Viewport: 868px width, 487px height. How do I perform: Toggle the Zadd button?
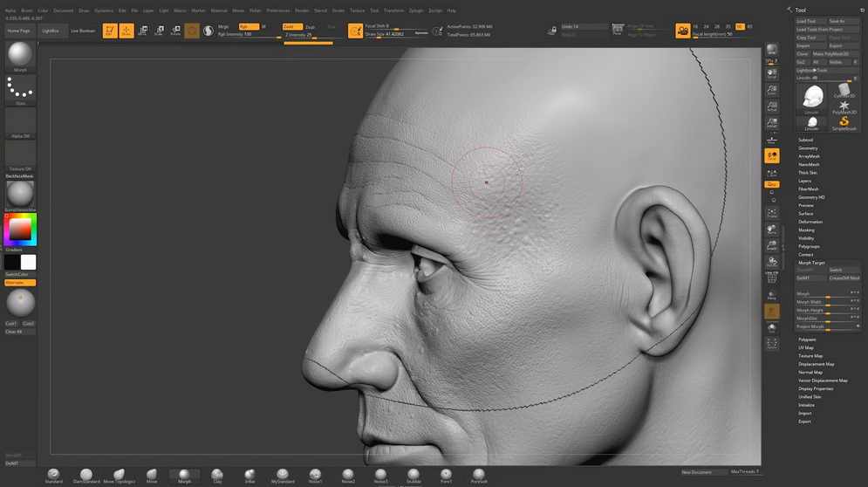pyautogui.click(x=292, y=26)
